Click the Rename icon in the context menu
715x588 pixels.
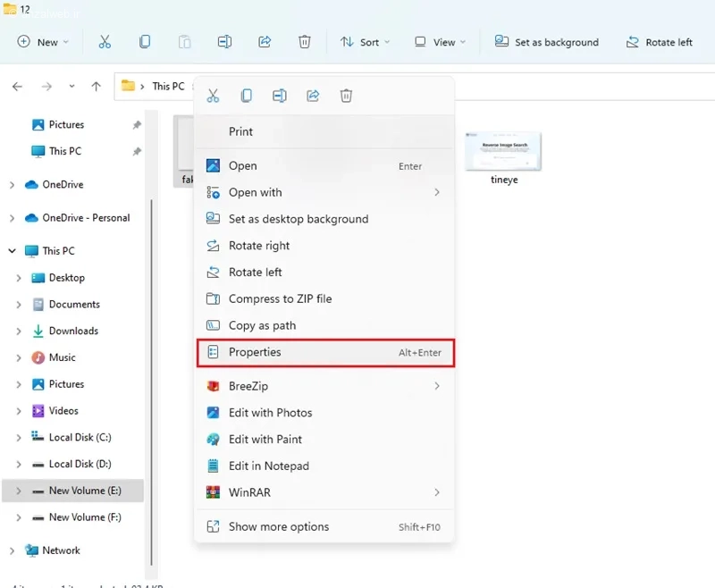(280, 96)
